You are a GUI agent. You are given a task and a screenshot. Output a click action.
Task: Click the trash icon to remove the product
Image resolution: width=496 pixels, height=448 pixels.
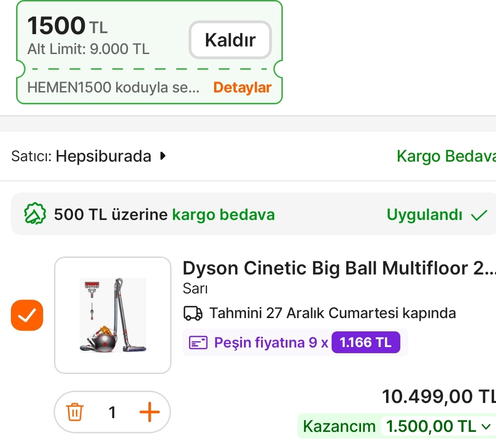(x=75, y=412)
